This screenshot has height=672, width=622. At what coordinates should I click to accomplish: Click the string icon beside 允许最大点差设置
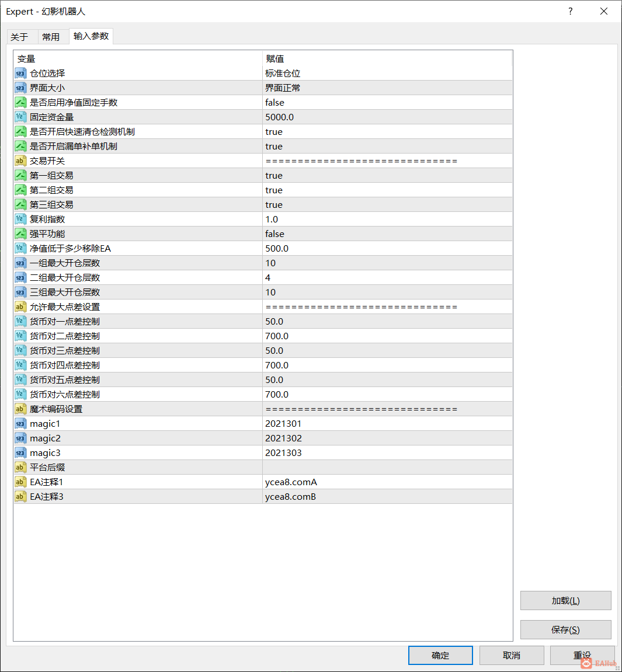(20, 307)
